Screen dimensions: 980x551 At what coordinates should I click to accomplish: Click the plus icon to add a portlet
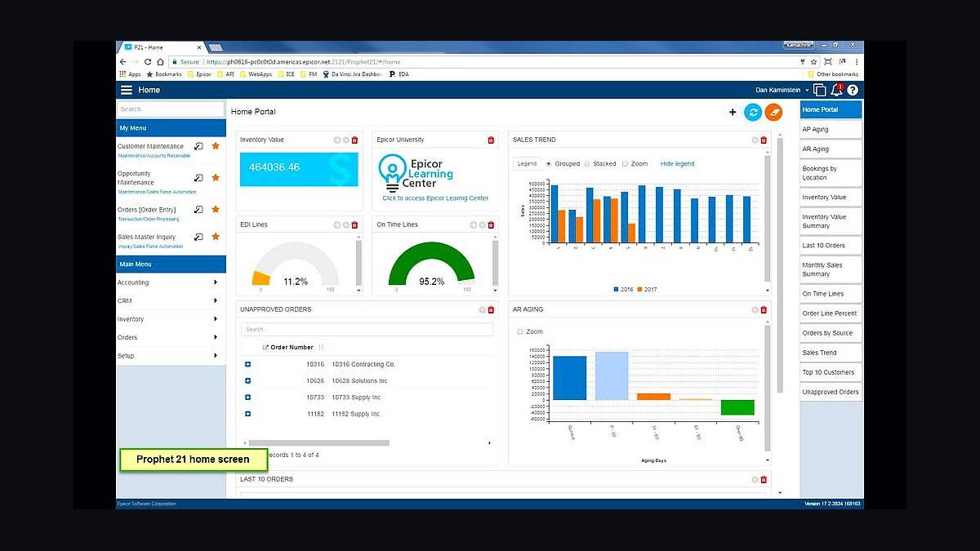(x=733, y=112)
